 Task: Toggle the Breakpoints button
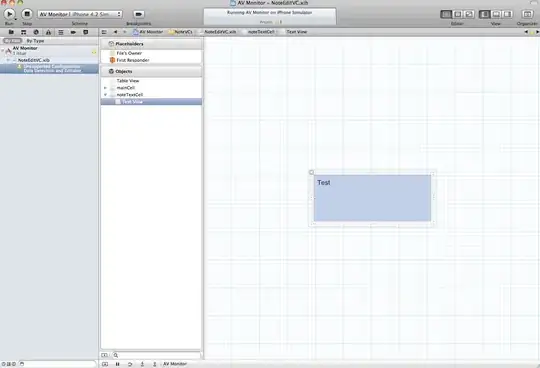(138, 14)
